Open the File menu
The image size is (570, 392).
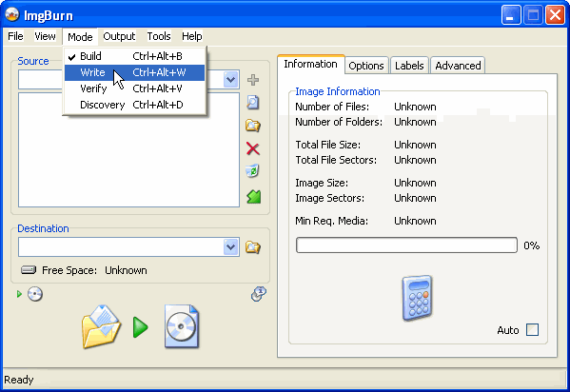pos(15,36)
